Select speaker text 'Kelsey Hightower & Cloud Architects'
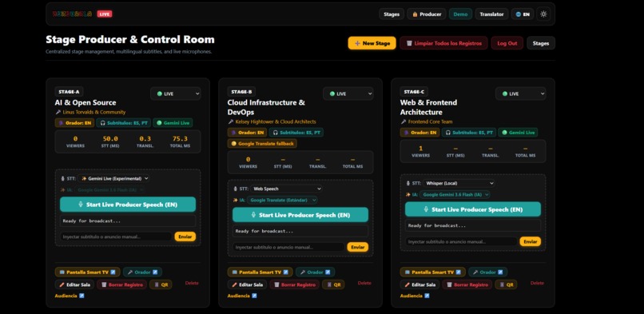This screenshot has width=644, height=314. coord(276,121)
